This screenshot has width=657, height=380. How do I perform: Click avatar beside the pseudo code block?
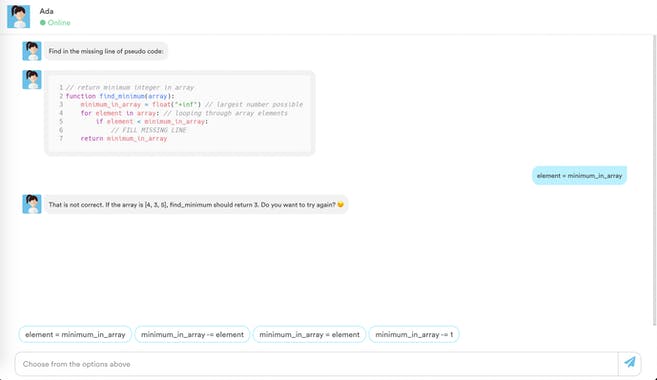[32, 80]
